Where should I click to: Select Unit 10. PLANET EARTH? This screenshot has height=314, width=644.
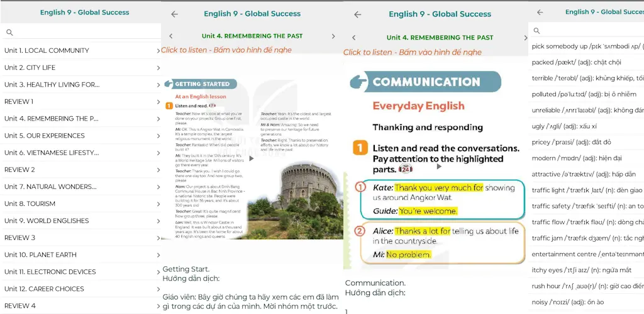(80, 254)
